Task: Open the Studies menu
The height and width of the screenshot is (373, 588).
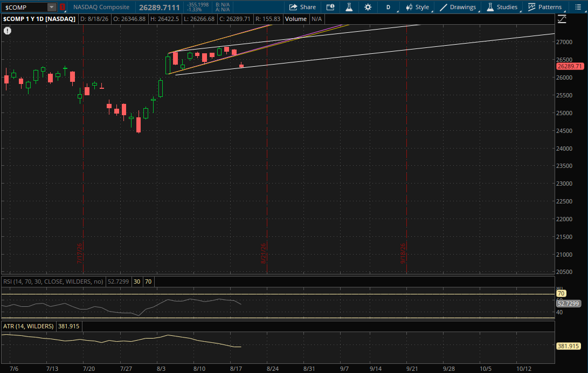Action: (502, 7)
